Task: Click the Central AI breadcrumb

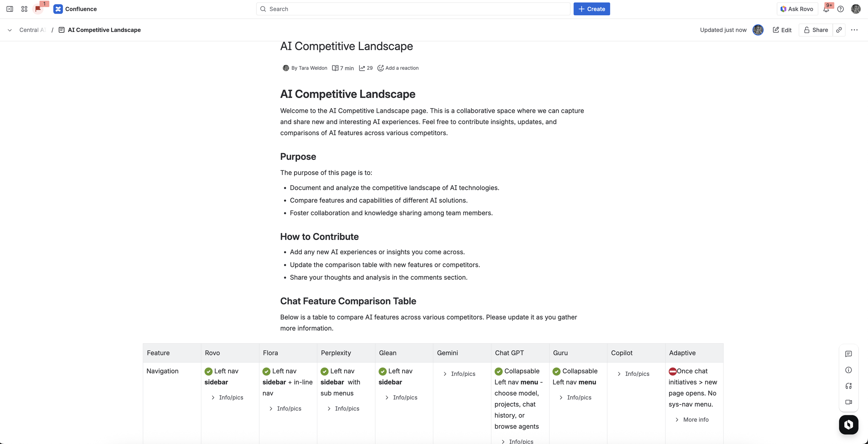Action: pyautogui.click(x=32, y=30)
